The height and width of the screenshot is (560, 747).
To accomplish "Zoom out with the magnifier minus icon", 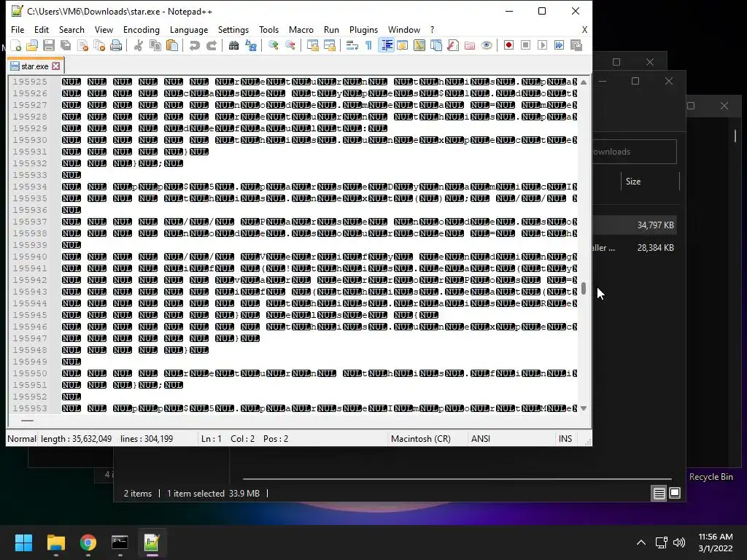I will click(x=290, y=45).
